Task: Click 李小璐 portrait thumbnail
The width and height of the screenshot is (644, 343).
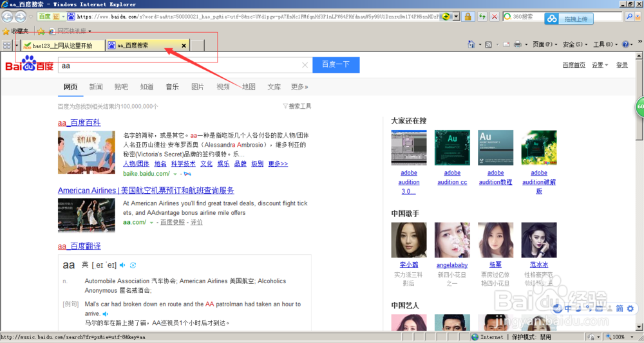Action: click(x=409, y=240)
